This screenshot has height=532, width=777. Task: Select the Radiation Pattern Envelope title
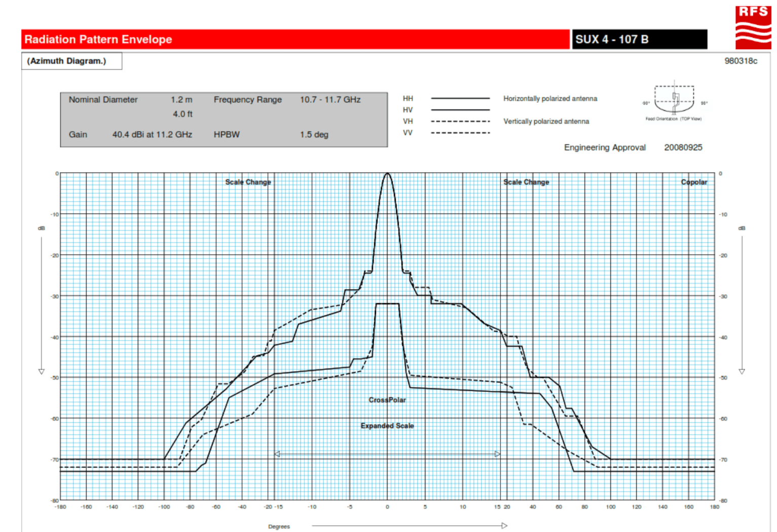pyautogui.click(x=98, y=39)
